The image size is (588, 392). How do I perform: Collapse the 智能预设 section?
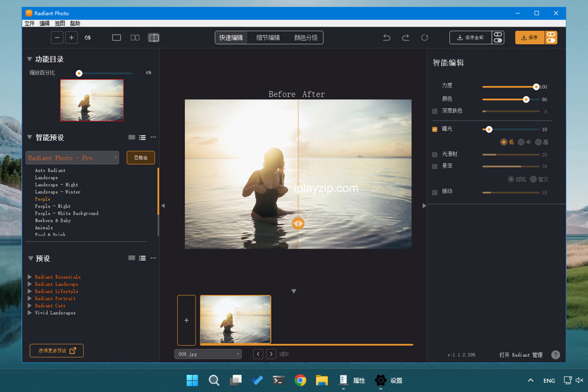(x=29, y=137)
